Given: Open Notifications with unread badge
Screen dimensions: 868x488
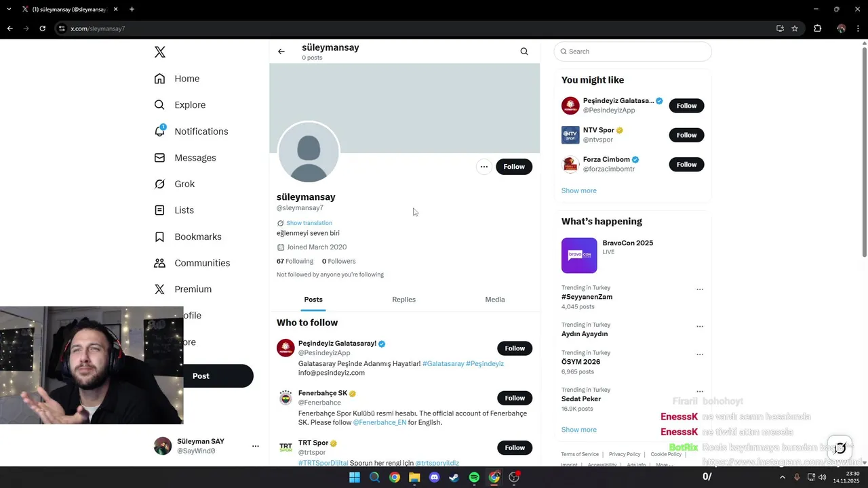Looking at the screenshot, I should [191, 131].
